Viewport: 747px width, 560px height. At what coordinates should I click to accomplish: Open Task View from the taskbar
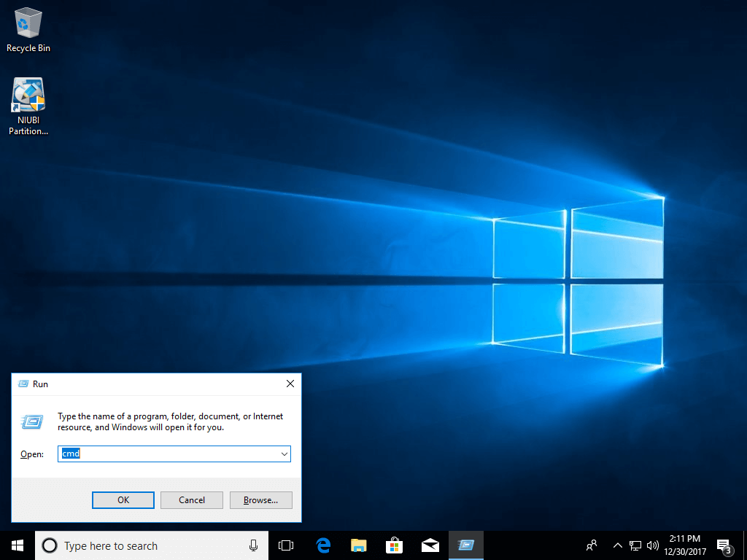point(286,545)
